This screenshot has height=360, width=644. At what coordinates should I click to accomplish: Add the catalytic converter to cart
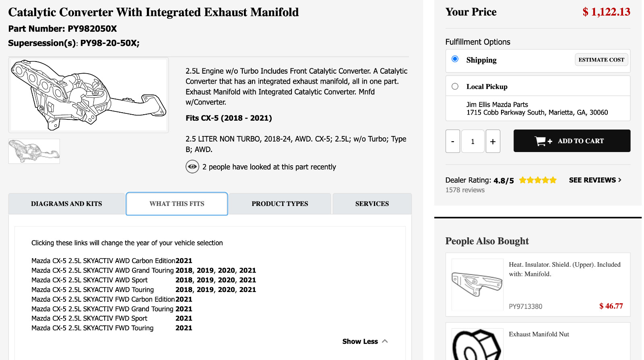pyautogui.click(x=572, y=141)
